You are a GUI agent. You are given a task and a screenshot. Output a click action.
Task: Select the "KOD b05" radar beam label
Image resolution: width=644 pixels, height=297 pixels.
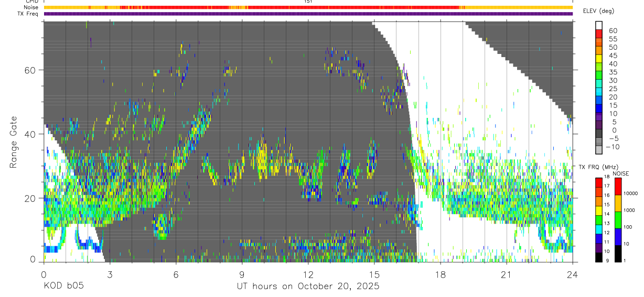(x=63, y=286)
